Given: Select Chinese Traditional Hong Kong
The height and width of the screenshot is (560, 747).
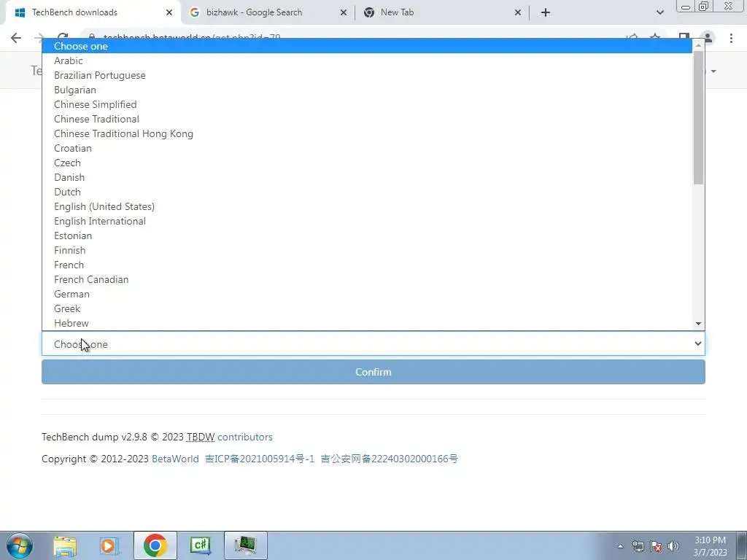Looking at the screenshot, I should (367, 134).
